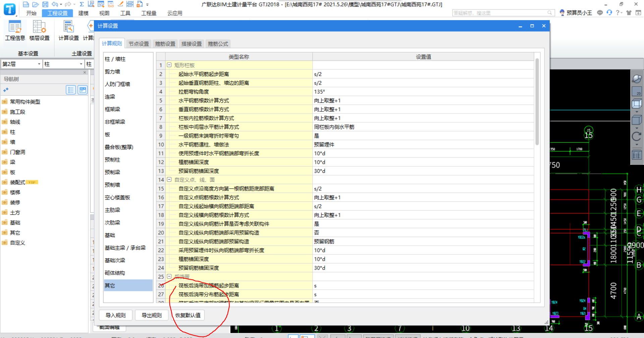The image size is (644, 338).
Task: Click the rebar sketch pencil icon in quick toolbar
Action: [x=120, y=4]
